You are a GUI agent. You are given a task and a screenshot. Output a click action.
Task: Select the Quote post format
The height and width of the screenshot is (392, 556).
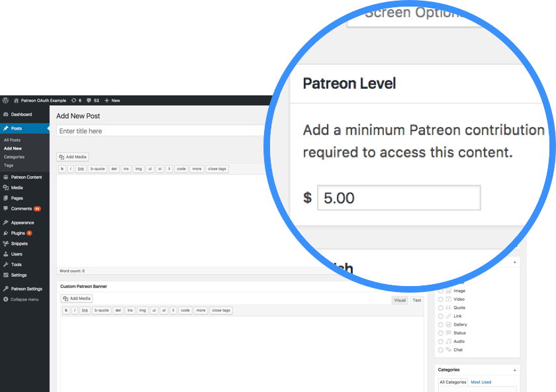(x=440, y=308)
